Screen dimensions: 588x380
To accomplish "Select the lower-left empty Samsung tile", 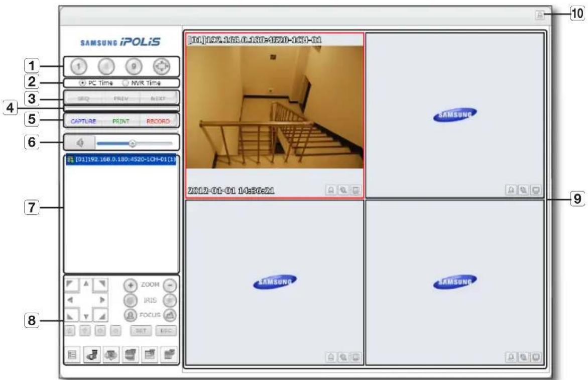I will pos(275,282).
